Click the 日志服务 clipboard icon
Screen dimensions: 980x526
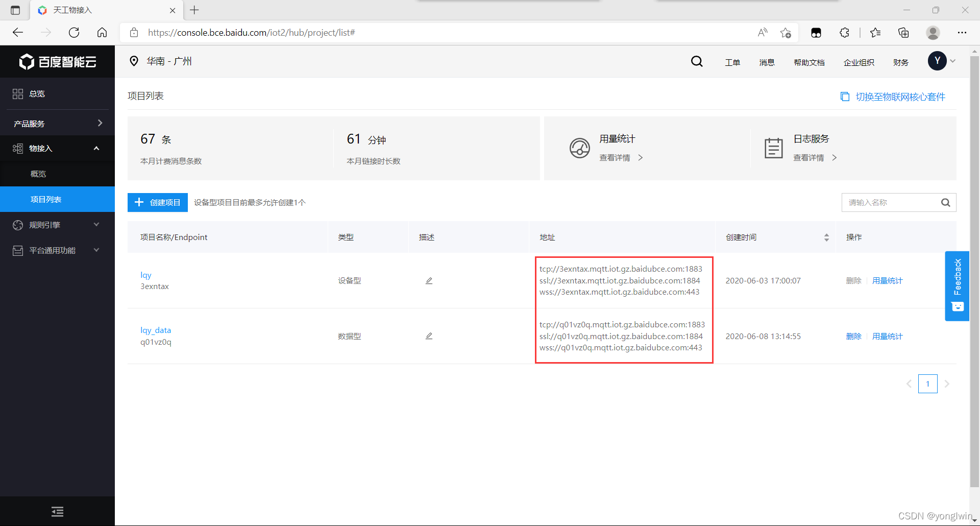tap(773, 148)
